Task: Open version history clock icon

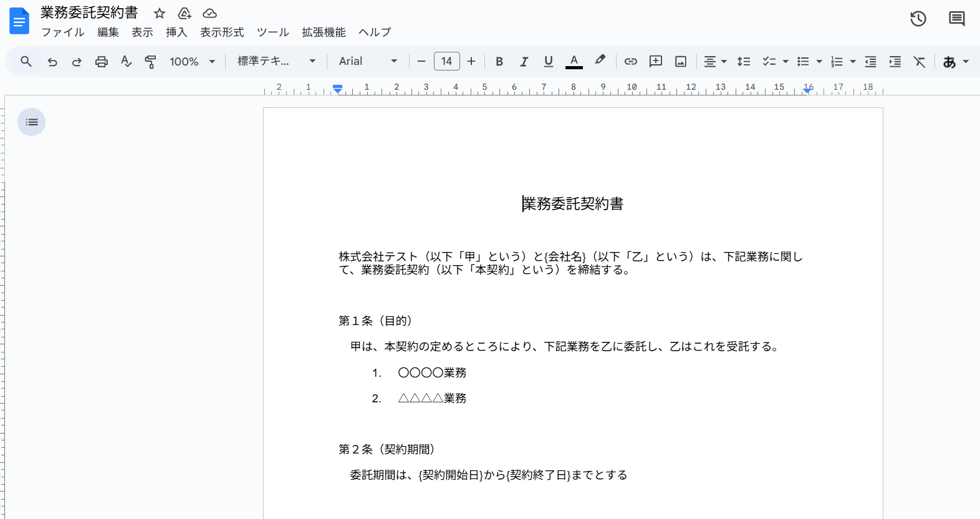Action: point(918,19)
